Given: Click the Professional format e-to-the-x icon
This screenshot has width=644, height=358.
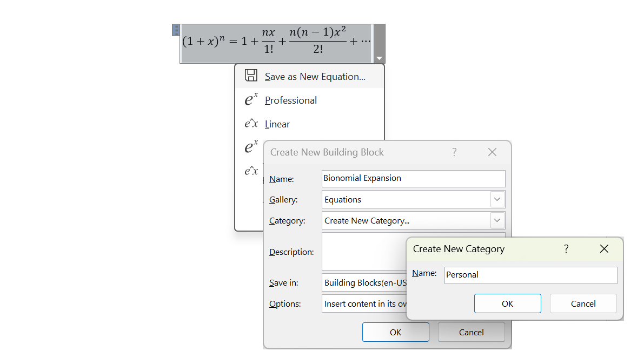Looking at the screenshot, I should click(251, 100).
